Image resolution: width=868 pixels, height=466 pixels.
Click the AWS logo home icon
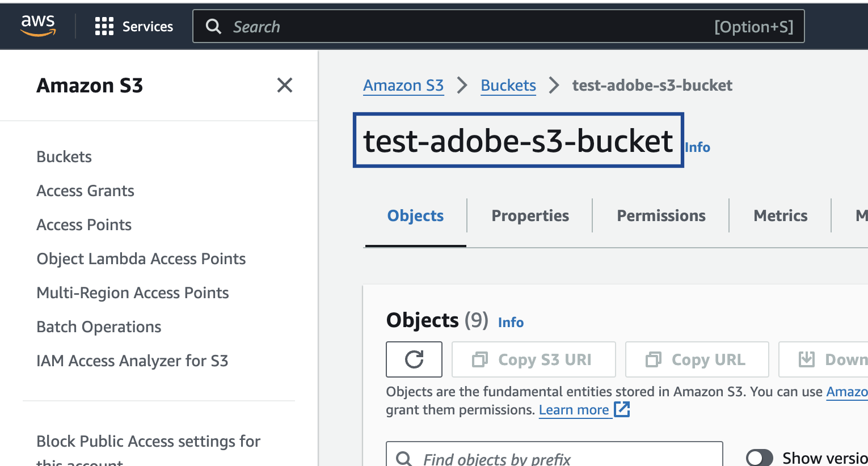tap(38, 26)
